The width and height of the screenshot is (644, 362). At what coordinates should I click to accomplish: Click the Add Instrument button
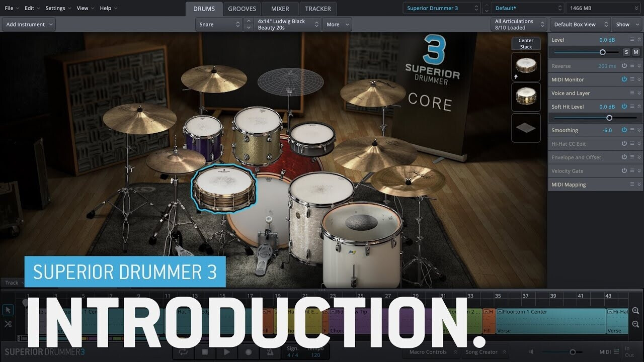click(29, 24)
